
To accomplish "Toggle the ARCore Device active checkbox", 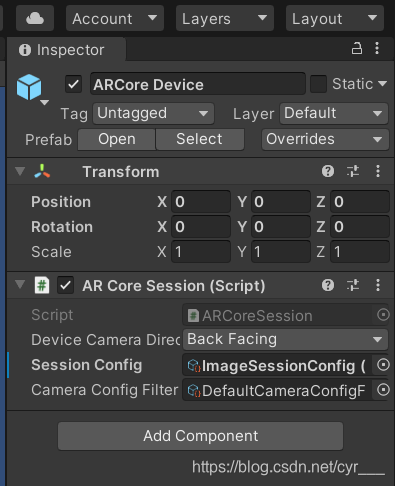I will coord(73,84).
